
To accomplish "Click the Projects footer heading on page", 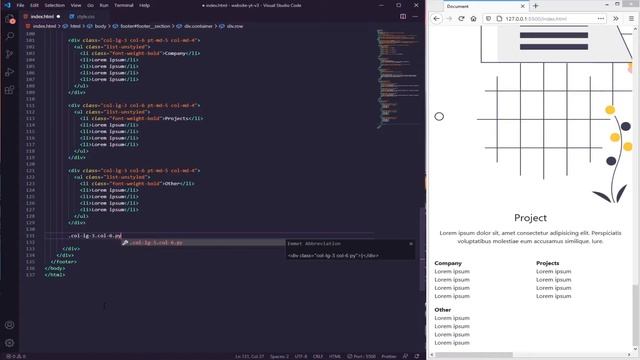I will 547,263.
